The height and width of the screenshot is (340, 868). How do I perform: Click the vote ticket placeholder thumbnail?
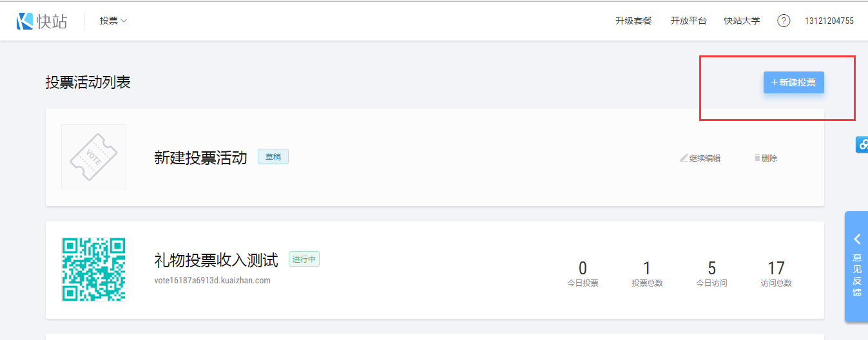(93, 157)
